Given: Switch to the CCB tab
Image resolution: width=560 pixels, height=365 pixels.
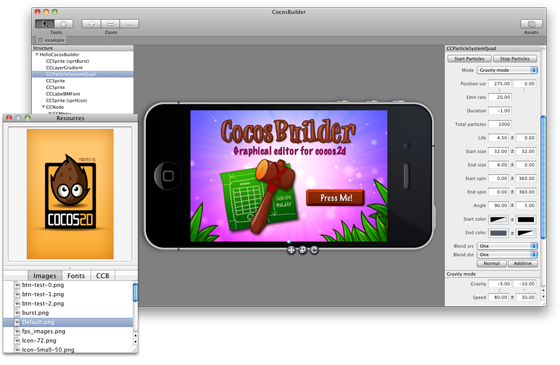Looking at the screenshot, I should tap(102, 276).
